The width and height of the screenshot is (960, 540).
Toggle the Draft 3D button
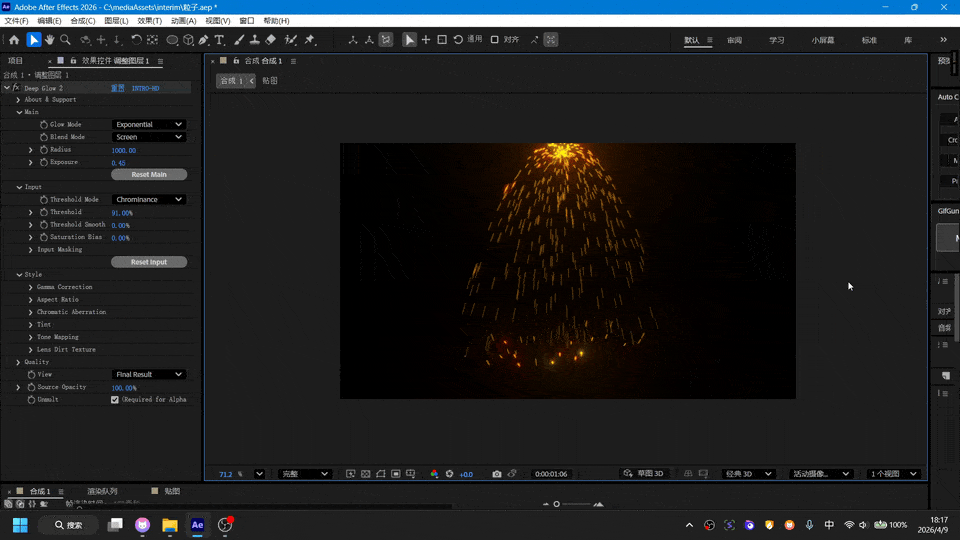click(x=644, y=474)
